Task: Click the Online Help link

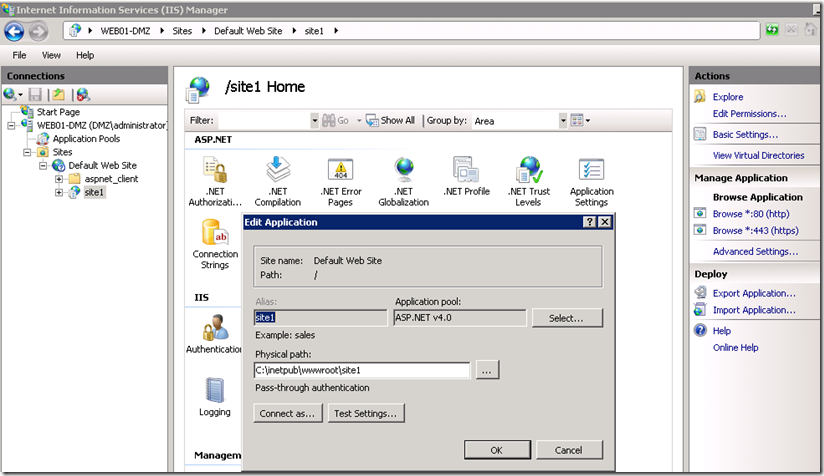Action: [x=735, y=347]
